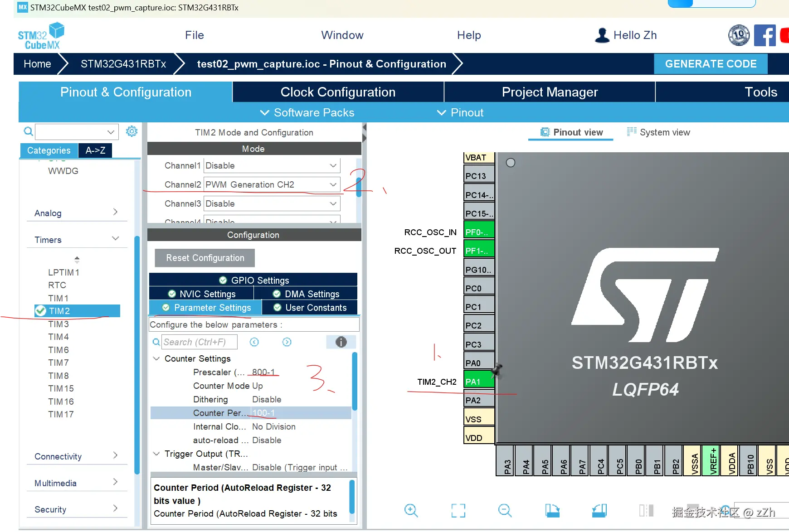Zoom out of the chip pinout view
The width and height of the screenshot is (789, 532).
(505, 511)
